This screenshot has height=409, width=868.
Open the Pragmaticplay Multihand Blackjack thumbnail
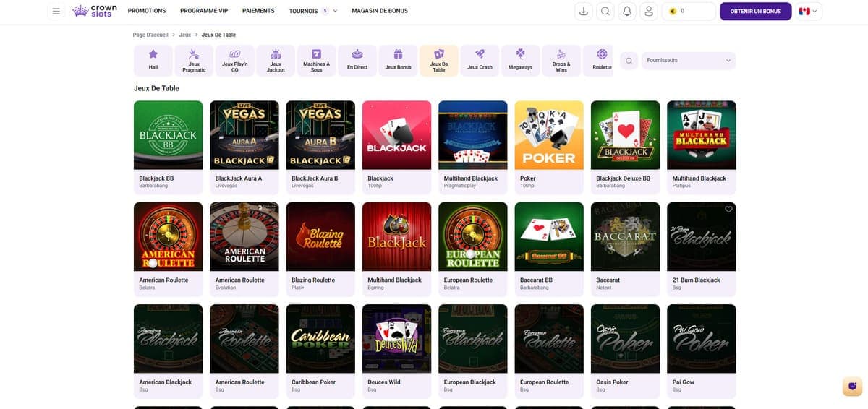coord(473,134)
